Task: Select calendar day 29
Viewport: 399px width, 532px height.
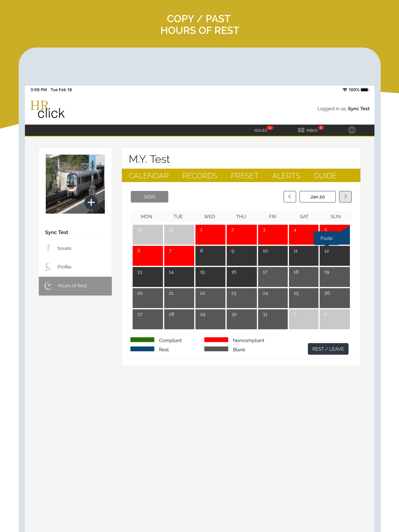Action: click(x=210, y=319)
